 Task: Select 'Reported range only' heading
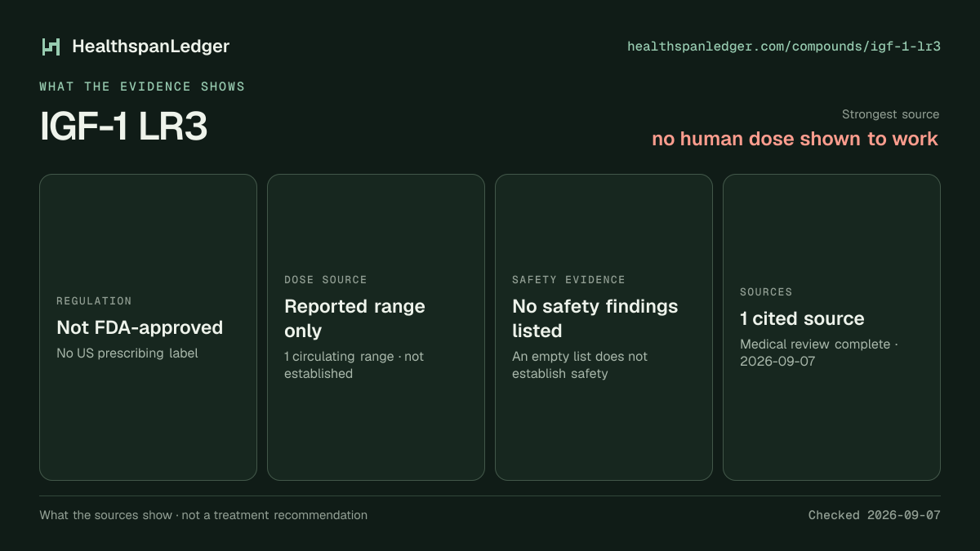click(x=354, y=318)
